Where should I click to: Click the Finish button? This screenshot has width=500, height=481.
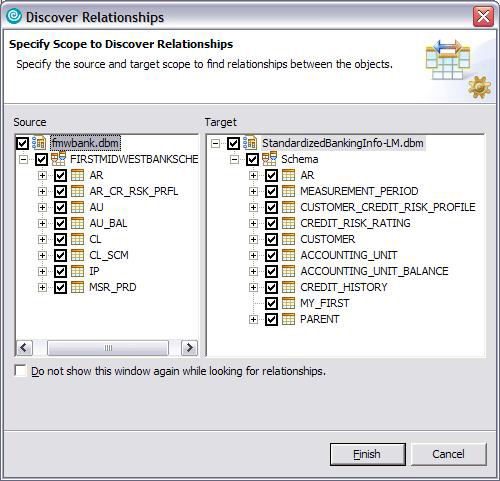click(368, 454)
